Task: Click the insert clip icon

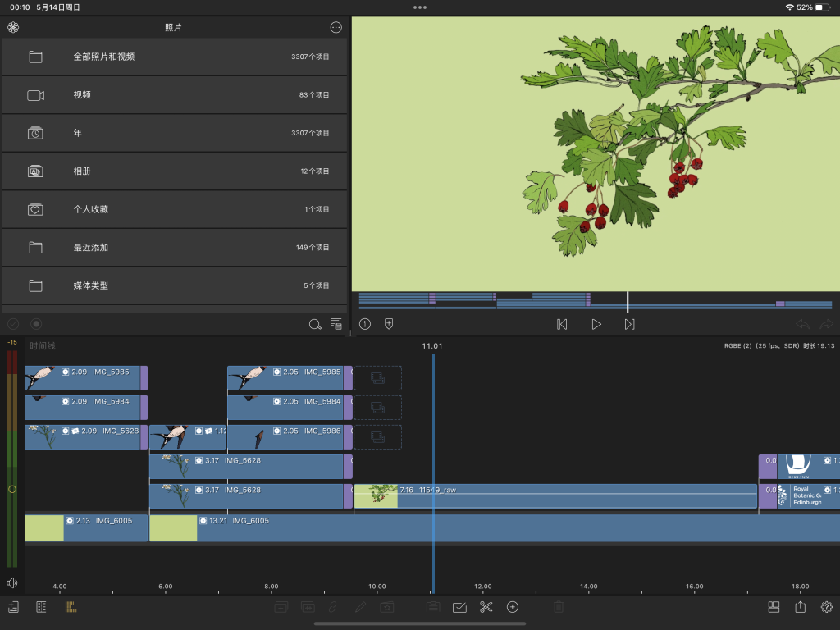Action: [x=281, y=607]
